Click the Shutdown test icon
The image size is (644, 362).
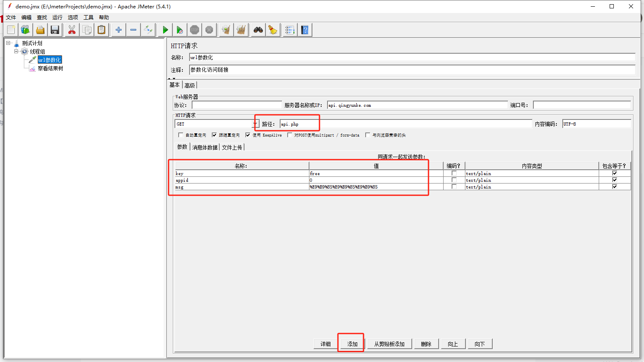click(x=209, y=30)
